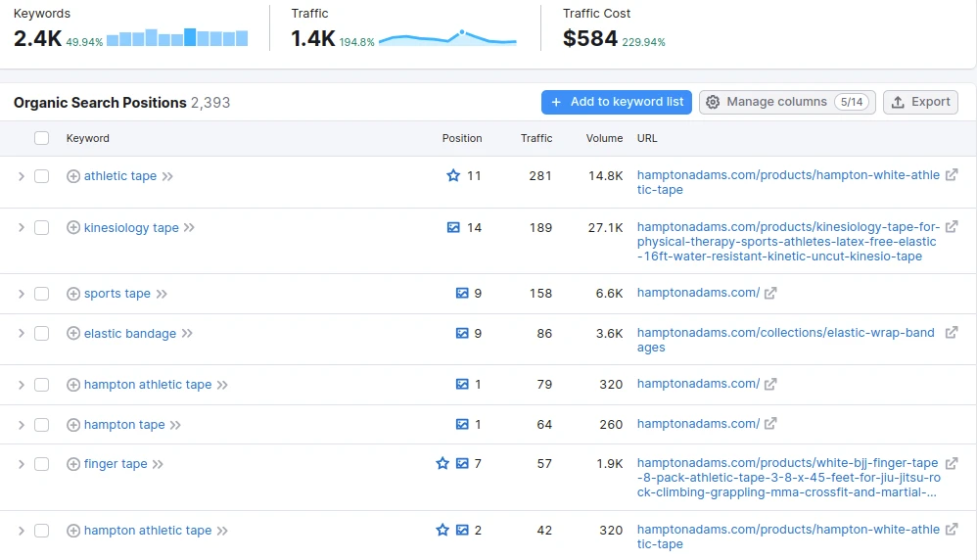Sort by the Volume column header
The image size is (977, 560).
[x=604, y=138]
